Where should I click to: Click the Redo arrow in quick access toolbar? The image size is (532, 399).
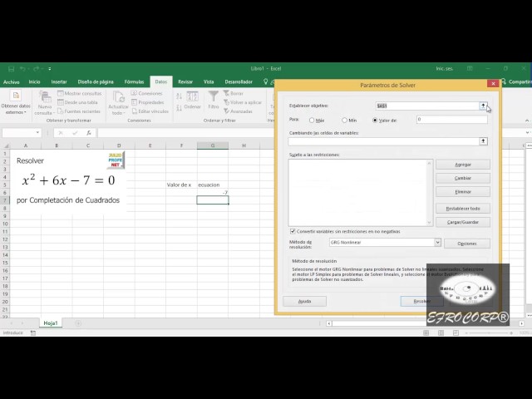pyautogui.click(x=36, y=69)
